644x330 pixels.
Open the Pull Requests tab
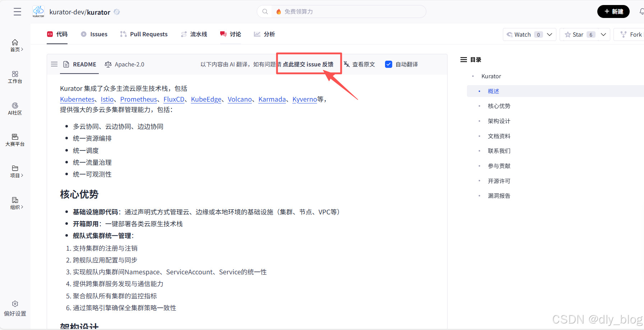click(x=144, y=34)
